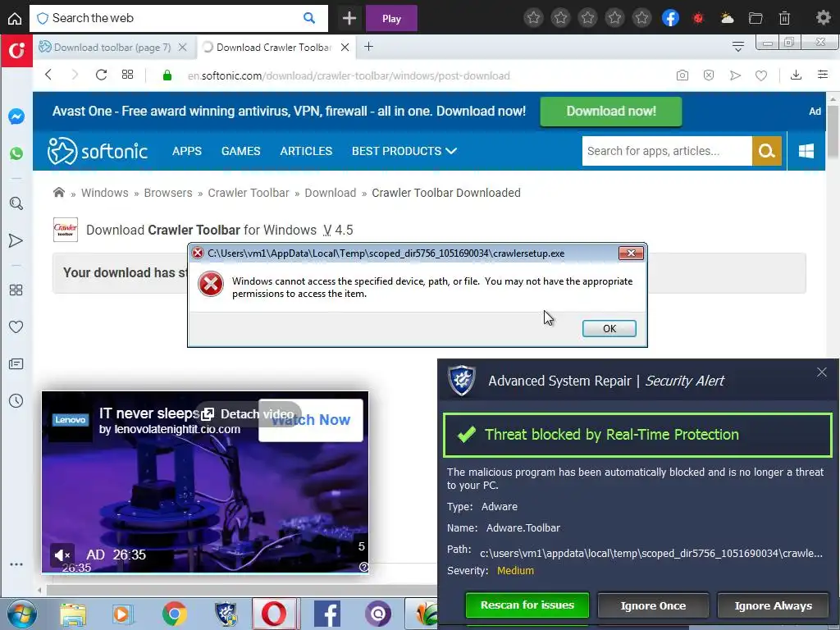Close the Advanced System Repair alert
Screen dimensions: 840x630
click(x=822, y=372)
